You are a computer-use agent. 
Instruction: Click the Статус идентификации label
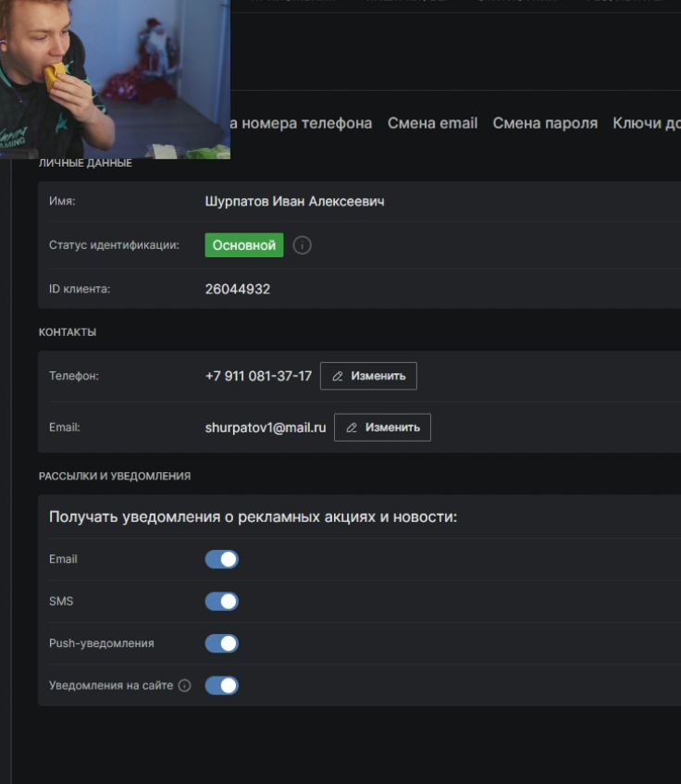(114, 245)
